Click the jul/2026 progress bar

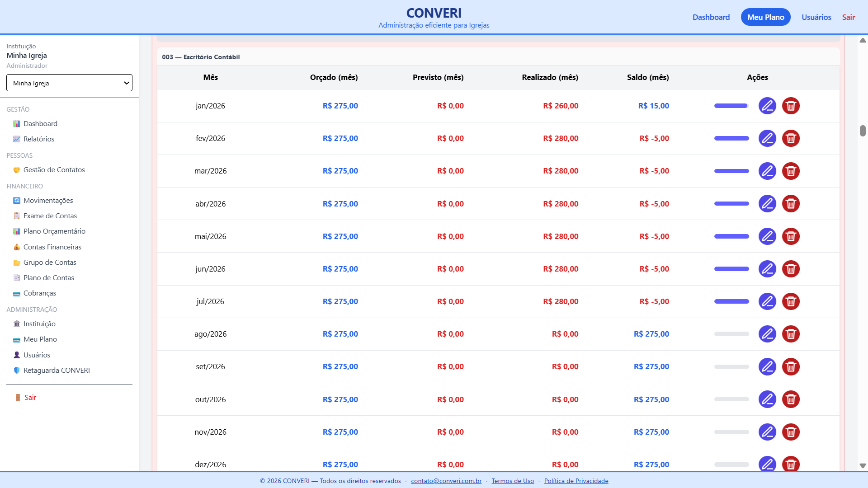731,301
